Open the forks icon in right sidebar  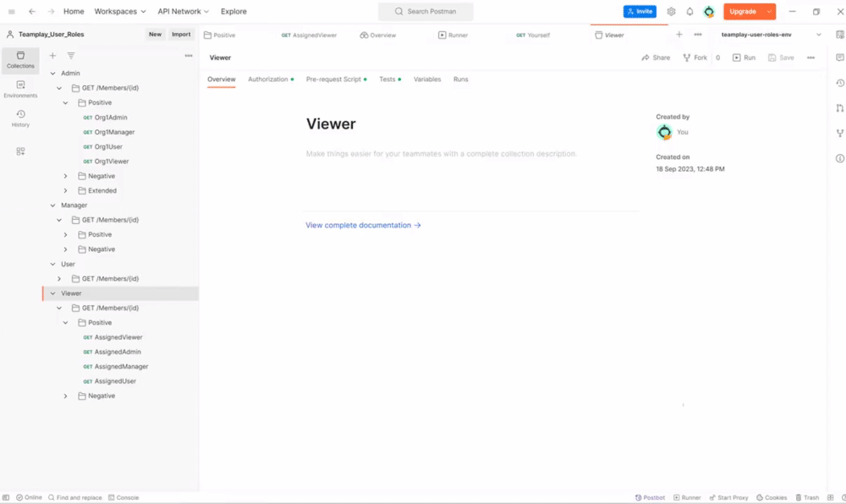(x=839, y=133)
